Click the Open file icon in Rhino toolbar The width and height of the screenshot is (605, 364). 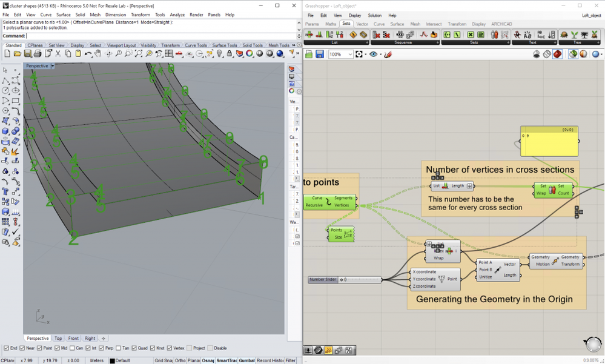coord(18,54)
